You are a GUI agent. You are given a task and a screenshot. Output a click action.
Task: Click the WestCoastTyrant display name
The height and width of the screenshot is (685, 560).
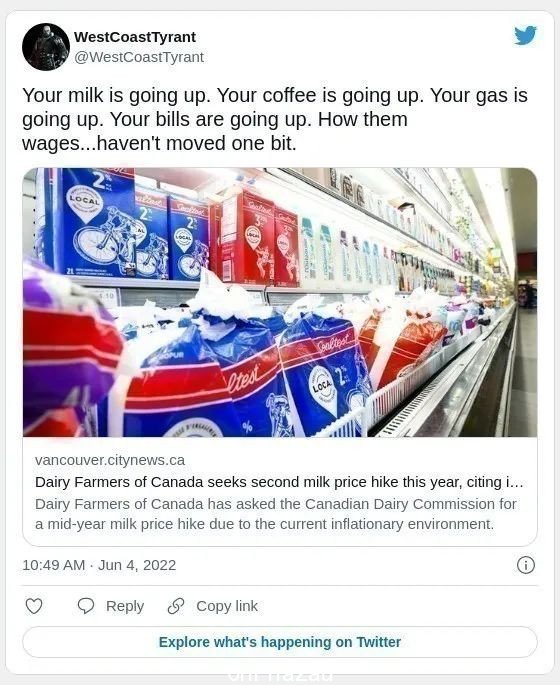tap(135, 37)
